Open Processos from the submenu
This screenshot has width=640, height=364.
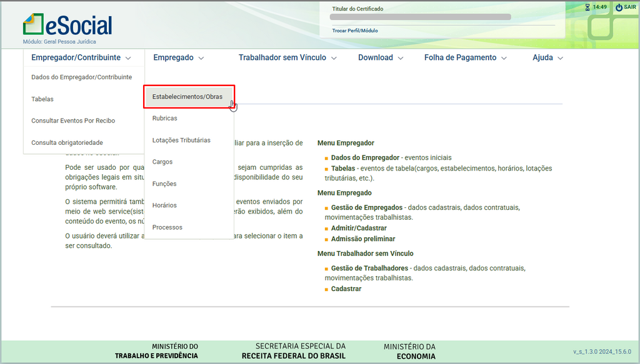pos(167,227)
